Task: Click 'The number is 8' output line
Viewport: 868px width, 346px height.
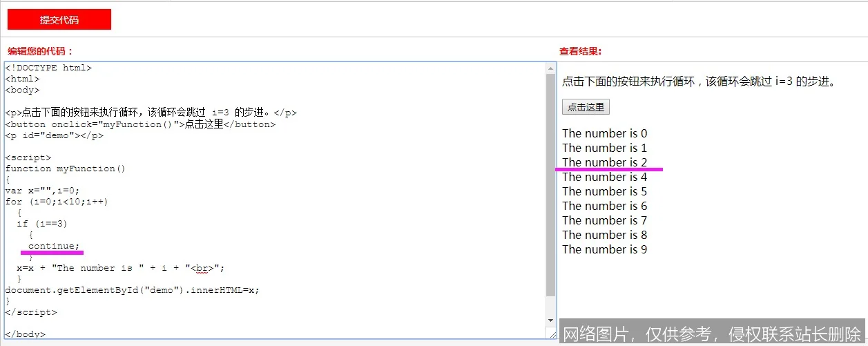Action: click(604, 235)
